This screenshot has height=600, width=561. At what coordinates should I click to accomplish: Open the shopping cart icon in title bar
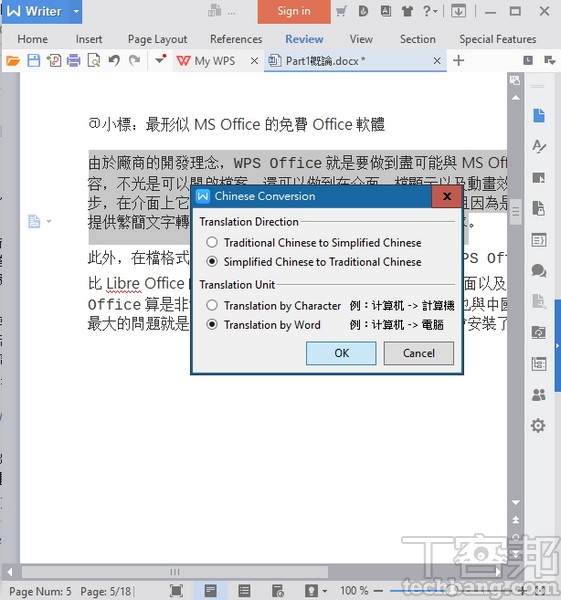(341, 11)
